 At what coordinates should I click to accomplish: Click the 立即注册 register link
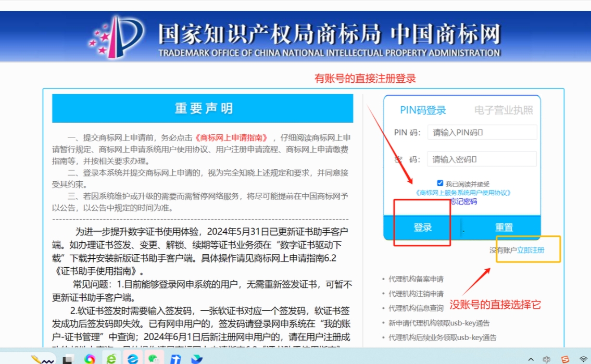531,250
